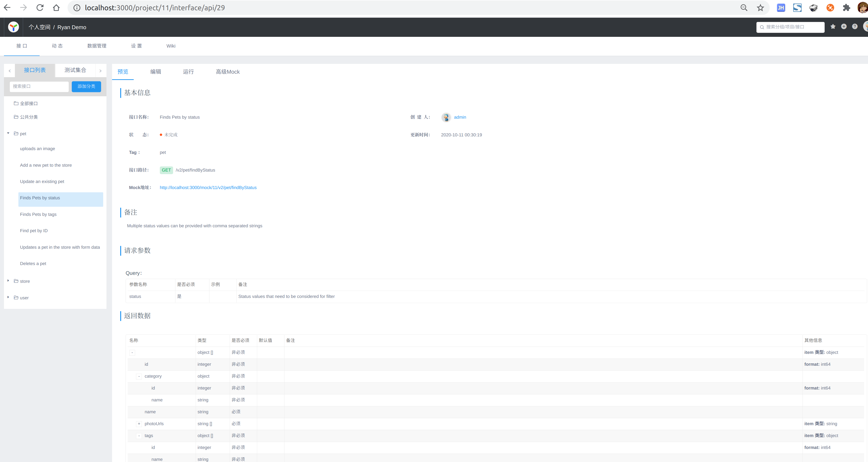The height and width of the screenshot is (462, 868).
Task: Bookmark page with the address bar star
Action: tap(760, 8)
